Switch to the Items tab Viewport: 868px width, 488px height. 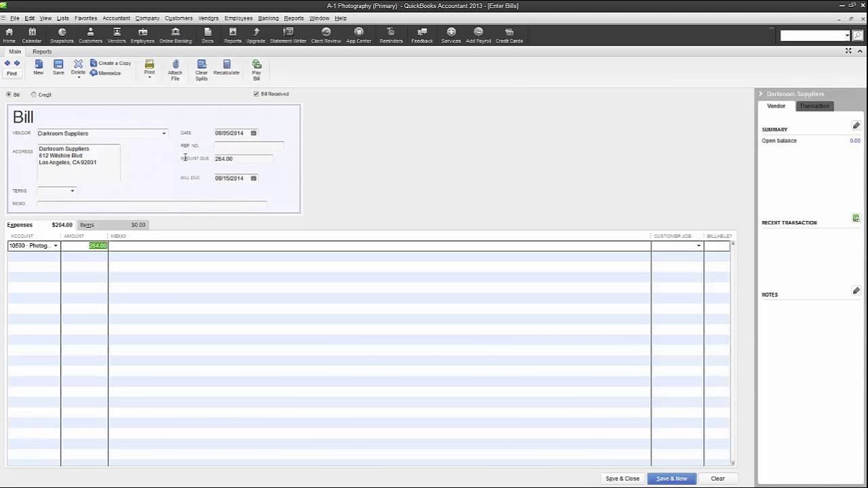point(114,225)
